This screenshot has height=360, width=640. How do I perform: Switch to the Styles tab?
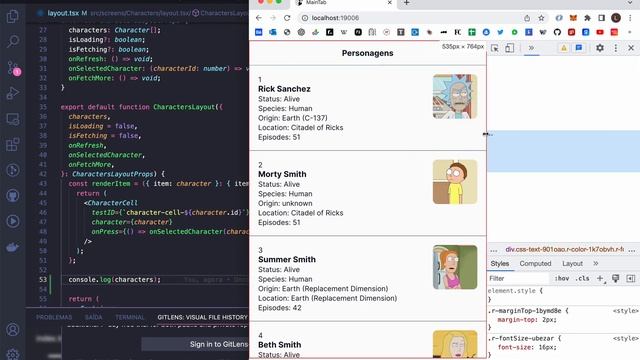500,263
